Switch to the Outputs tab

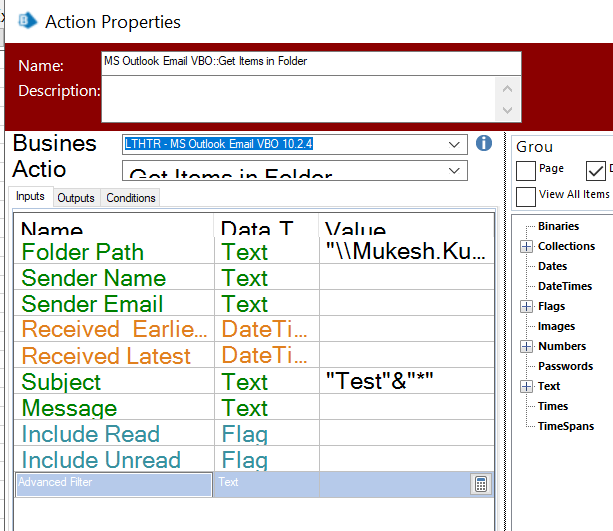coord(76,198)
